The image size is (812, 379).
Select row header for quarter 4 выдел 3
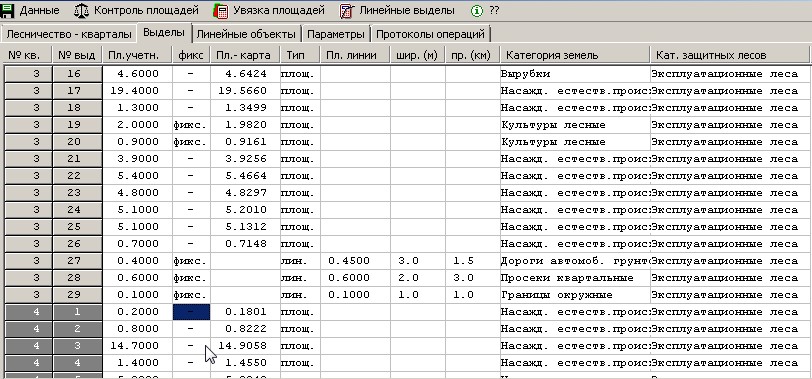(x=77, y=345)
